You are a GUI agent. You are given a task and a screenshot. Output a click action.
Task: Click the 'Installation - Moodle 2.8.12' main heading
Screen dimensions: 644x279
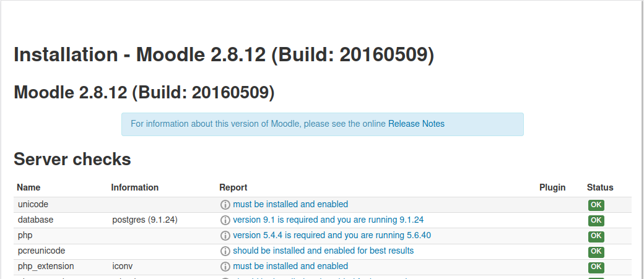coord(224,54)
